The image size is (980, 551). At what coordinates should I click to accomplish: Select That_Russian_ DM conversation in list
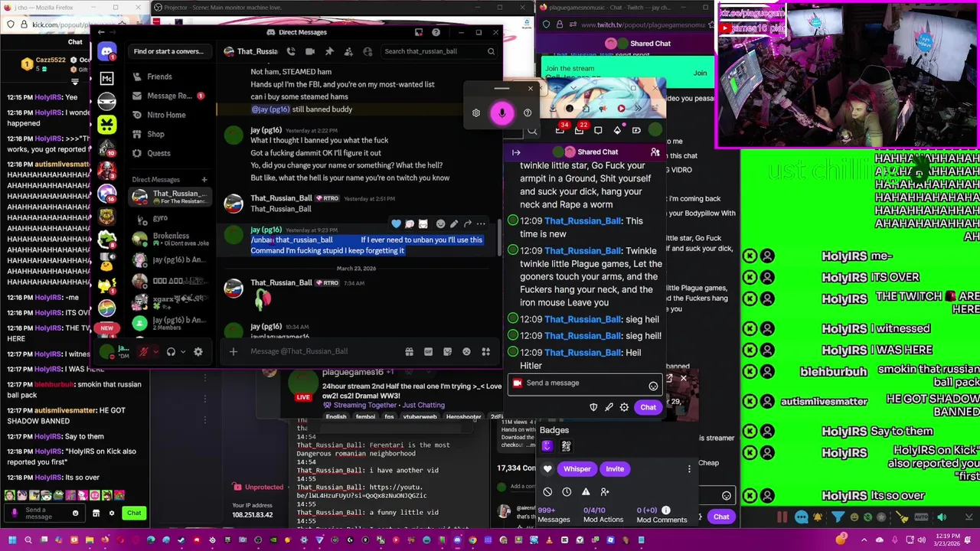click(x=168, y=197)
